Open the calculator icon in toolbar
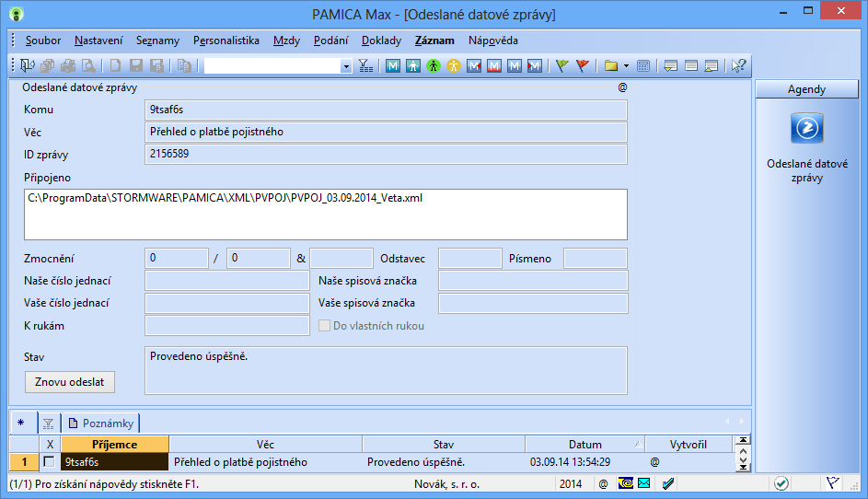The width and height of the screenshot is (868, 499). point(643,66)
